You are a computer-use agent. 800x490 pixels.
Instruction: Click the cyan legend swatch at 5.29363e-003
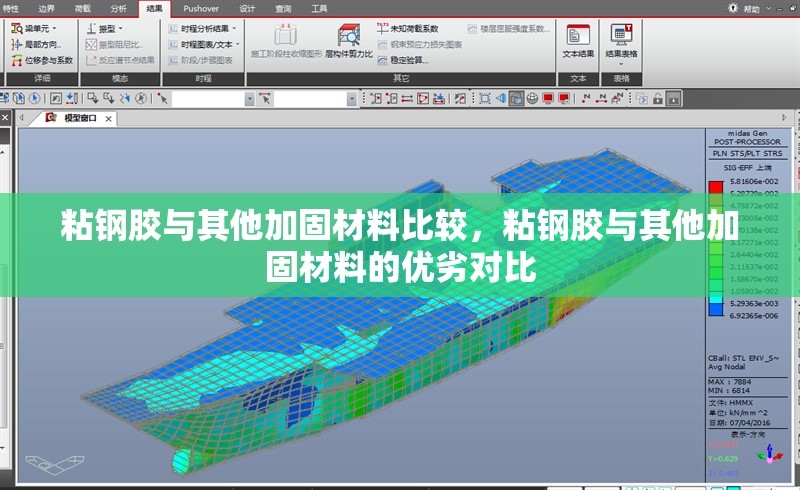click(716, 300)
